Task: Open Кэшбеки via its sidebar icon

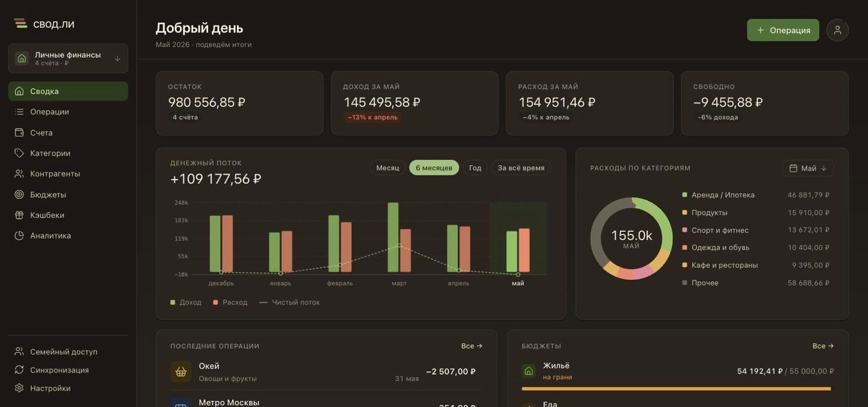Action: click(19, 215)
